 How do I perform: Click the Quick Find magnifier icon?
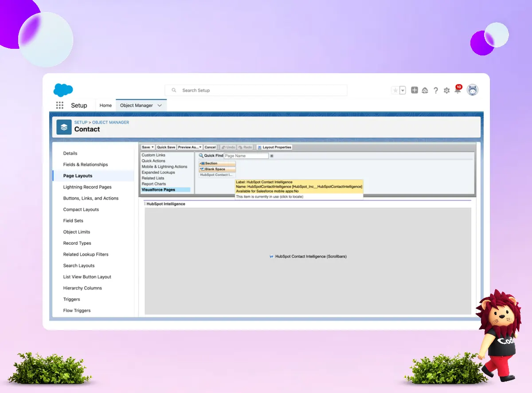pos(201,156)
